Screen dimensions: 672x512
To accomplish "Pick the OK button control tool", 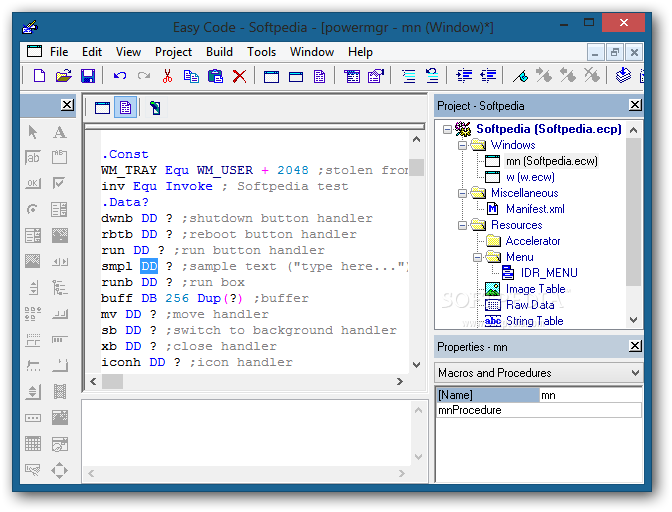I will 33,183.
